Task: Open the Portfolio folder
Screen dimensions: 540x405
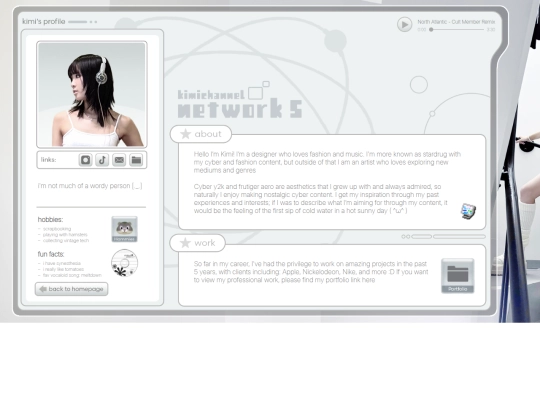Action: (457, 276)
